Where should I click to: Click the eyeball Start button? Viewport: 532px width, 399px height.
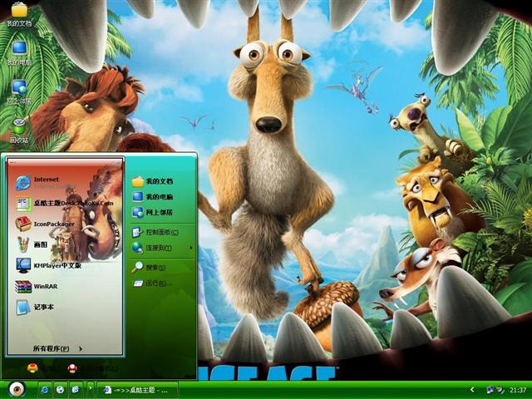(17, 389)
